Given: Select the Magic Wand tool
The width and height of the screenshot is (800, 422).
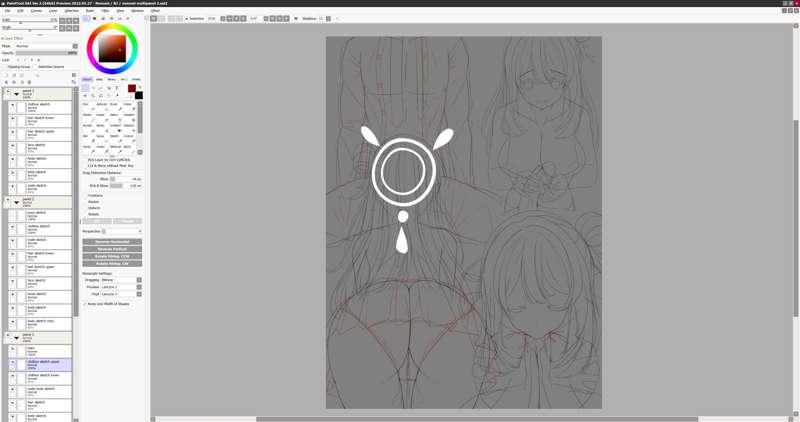Looking at the screenshot, I should click(x=101, y=88).
